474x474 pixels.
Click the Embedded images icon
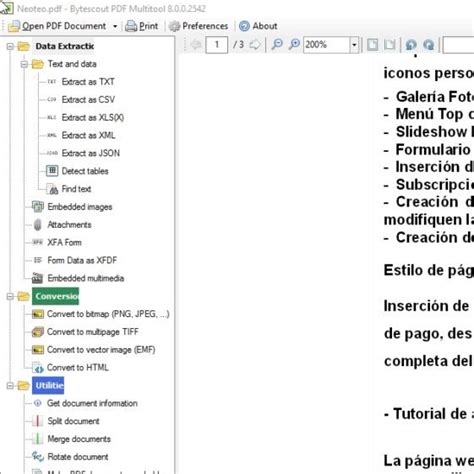click(38, 207)
